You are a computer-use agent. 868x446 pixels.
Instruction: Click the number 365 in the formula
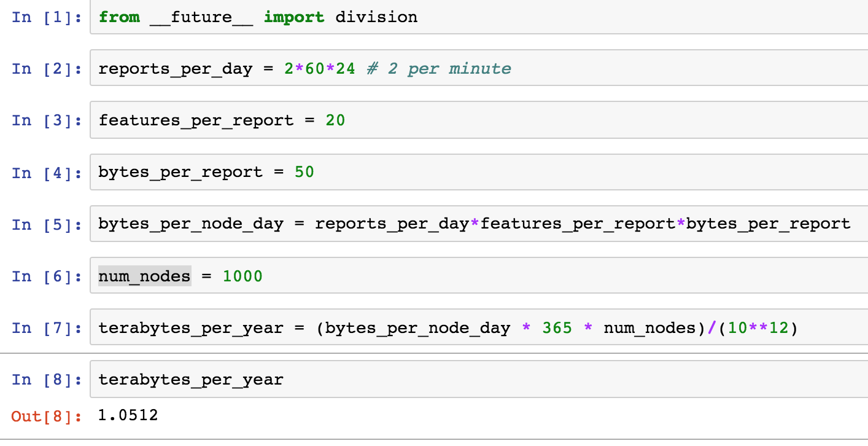pos(557,327)
